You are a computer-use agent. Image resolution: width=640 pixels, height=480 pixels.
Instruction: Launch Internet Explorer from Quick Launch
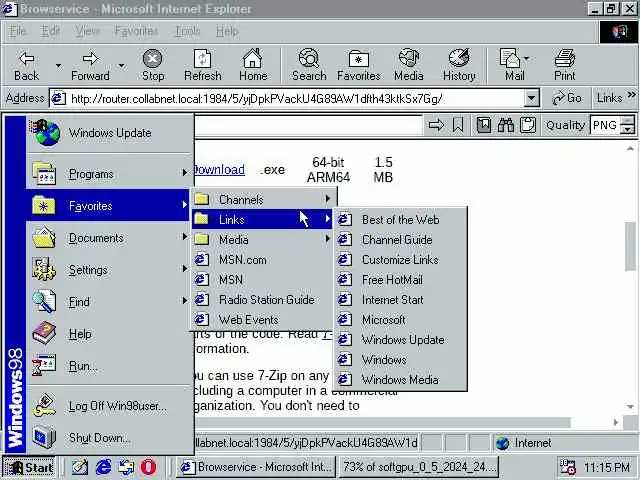click(x=103, y=467)
